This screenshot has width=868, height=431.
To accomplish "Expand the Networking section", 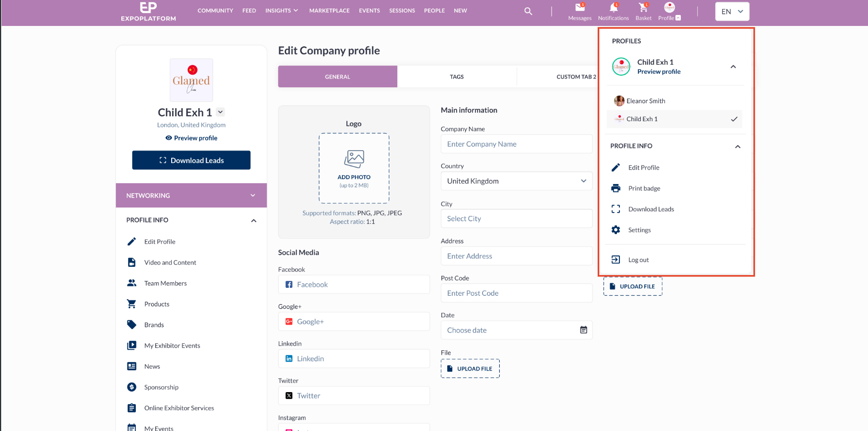I will (x=191, y=196).
